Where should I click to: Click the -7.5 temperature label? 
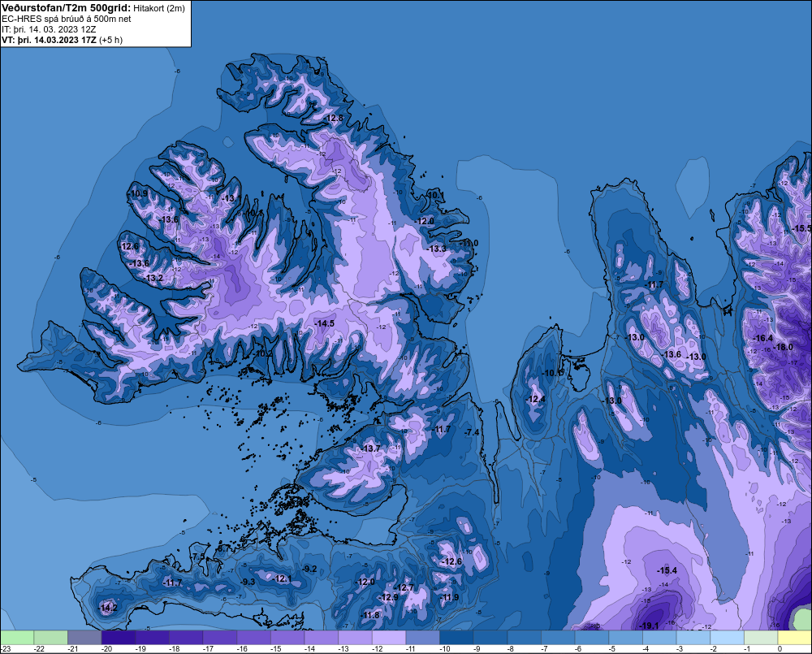[198, 557]
